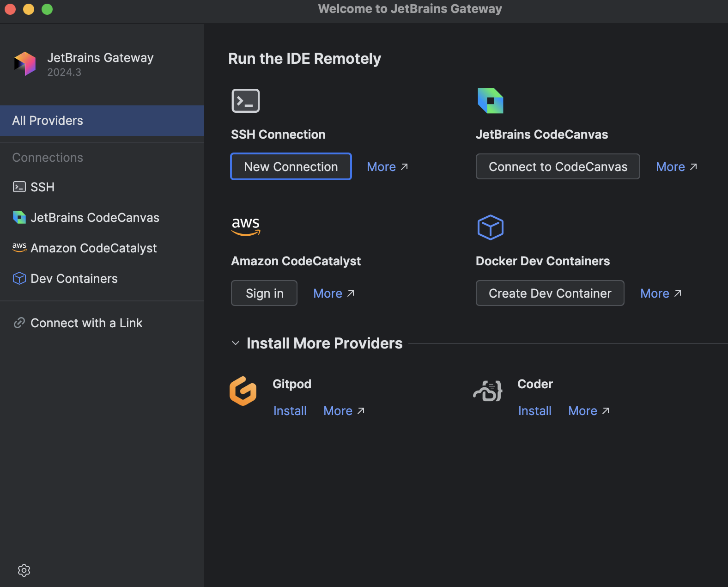Click the SSH Connection terminal icon
This screenshot has width=728, height=587.
coord(245,101)
